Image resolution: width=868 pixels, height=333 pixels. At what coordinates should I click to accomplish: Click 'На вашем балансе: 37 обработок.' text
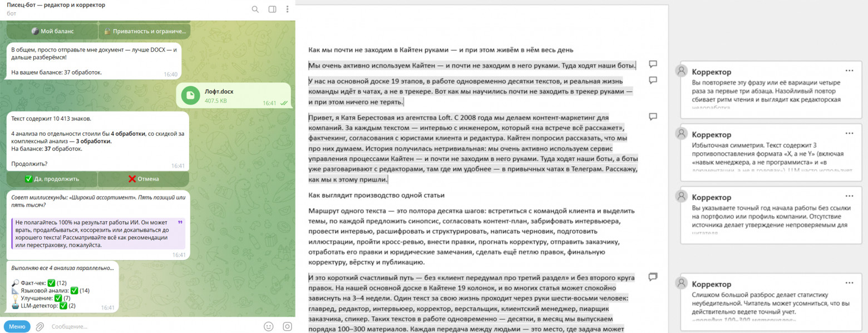click(56, 72)
